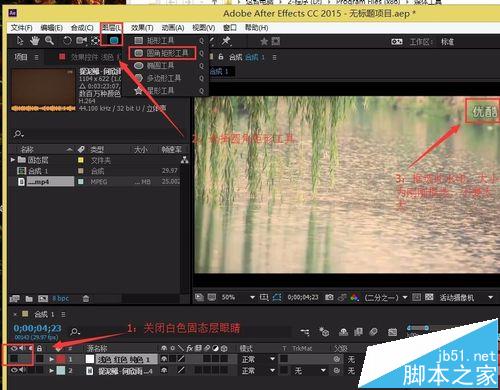Click the star icon in the toolbar
Screen dimensions: 500x390
tap(264, 41)
